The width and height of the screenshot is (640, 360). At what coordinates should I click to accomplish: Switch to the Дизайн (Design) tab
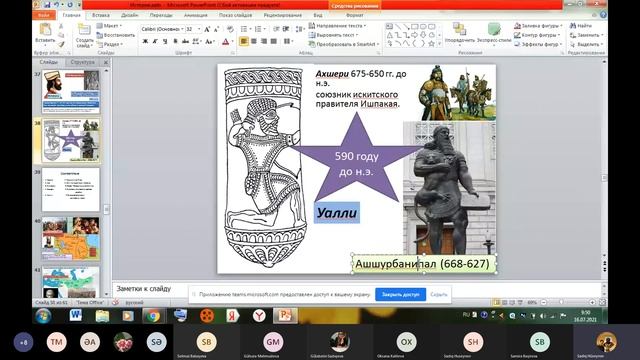pos(129,15)
